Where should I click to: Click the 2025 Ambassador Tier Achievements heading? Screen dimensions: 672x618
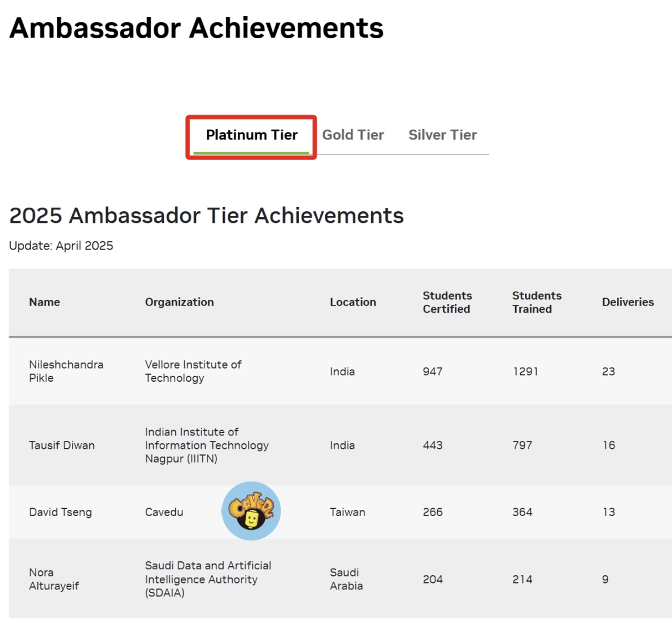point(206,216)
